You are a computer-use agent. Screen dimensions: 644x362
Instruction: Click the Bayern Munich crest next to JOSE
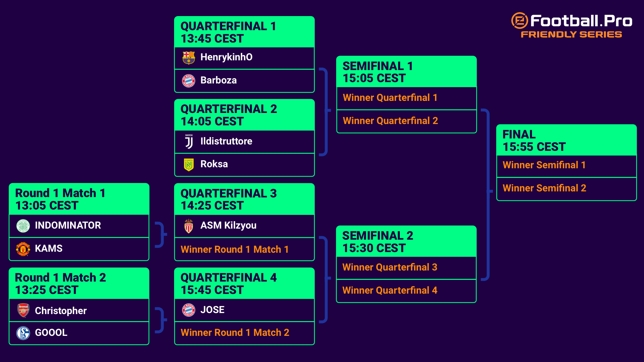pyautogui.click(x=189, y=310)
